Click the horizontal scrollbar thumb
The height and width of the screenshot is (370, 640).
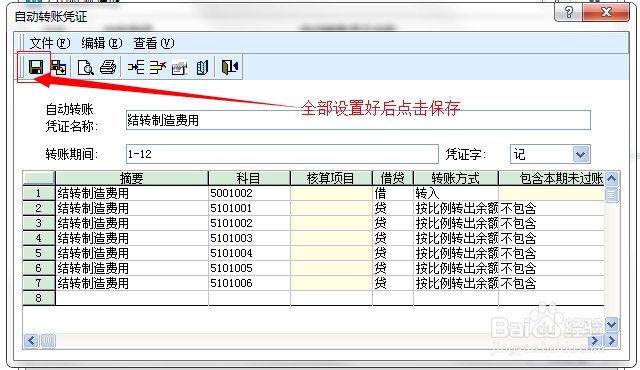(48, 340)
